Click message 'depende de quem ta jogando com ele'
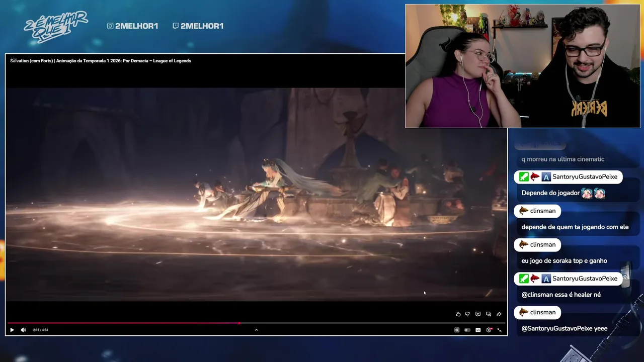The width and height of the screenshot is (644, 362). (x=575, y=227)
